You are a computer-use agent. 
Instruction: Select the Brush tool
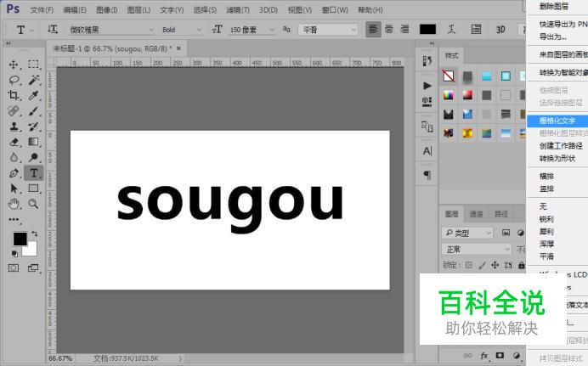pyautogui.click(x=33, y=111)
